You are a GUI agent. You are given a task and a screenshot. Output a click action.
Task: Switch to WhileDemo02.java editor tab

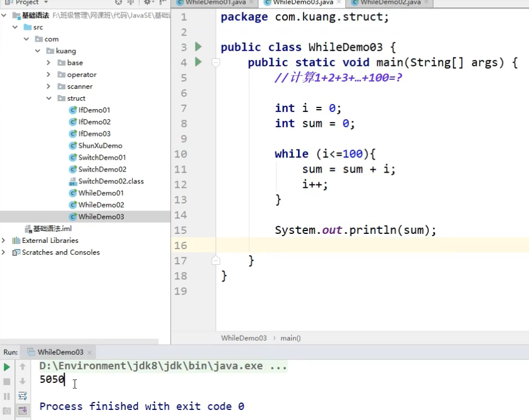[x=390, y=2]
